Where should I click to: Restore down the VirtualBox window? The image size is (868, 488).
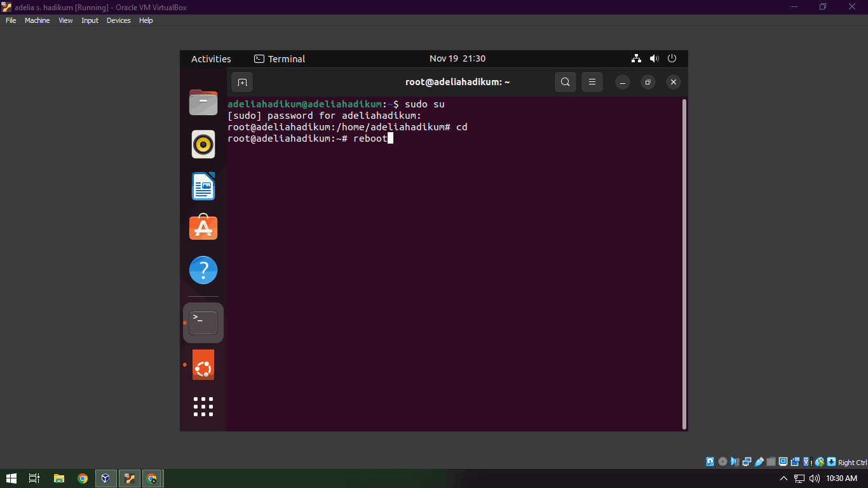[823, 7]
